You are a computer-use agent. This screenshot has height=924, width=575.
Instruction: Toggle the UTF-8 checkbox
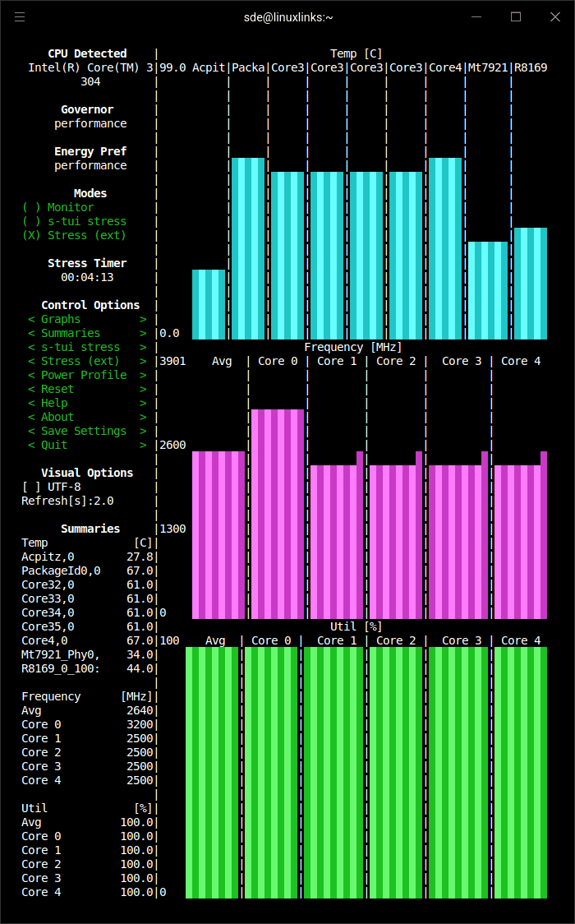[x=51, y=487]
